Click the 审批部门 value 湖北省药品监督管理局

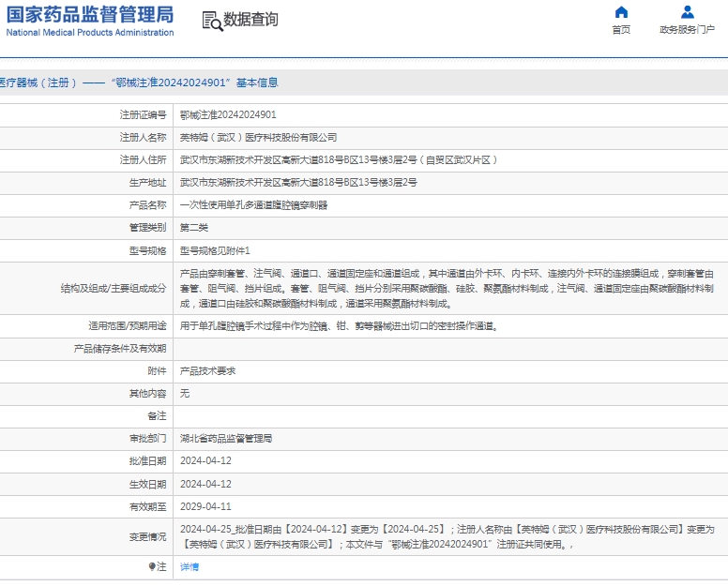tap(226, 439)
